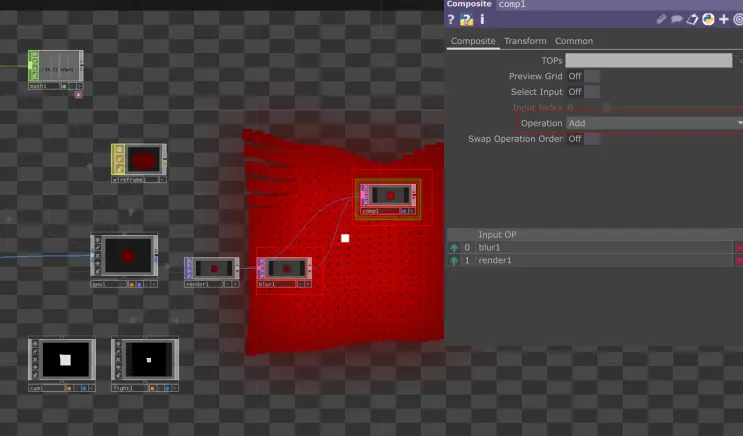Viewport: 743px width, 436px height.
Task: Select the wireframe1 node viewer
Action: [x=144, y=160]
